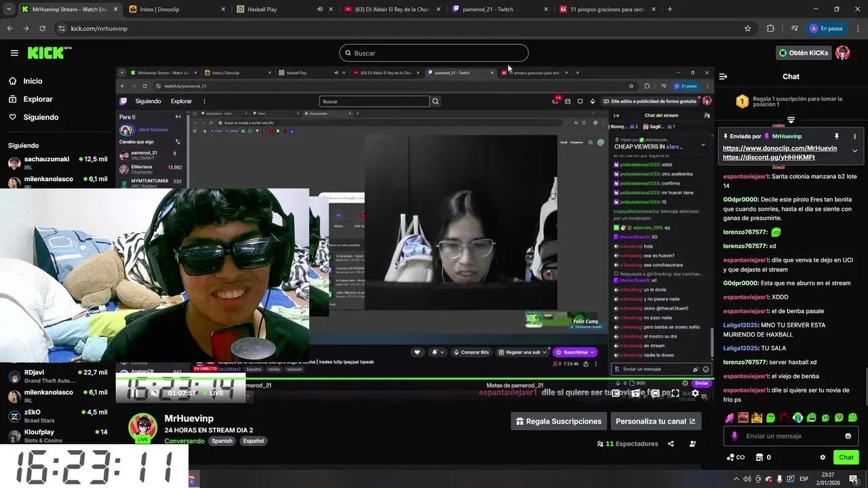868x488 pixels.
Task: Send the laughing man face emote
Action: pos(743,418)
